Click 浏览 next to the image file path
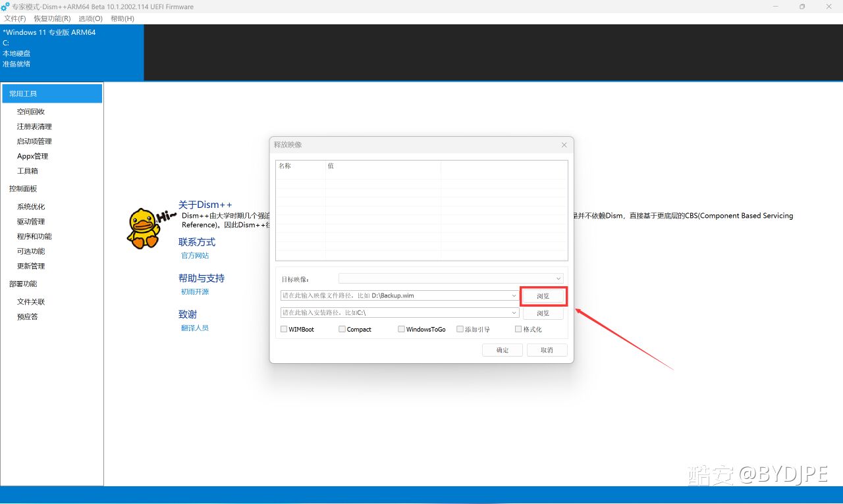Viewport: 843px width, 504px height. point(543,297)
